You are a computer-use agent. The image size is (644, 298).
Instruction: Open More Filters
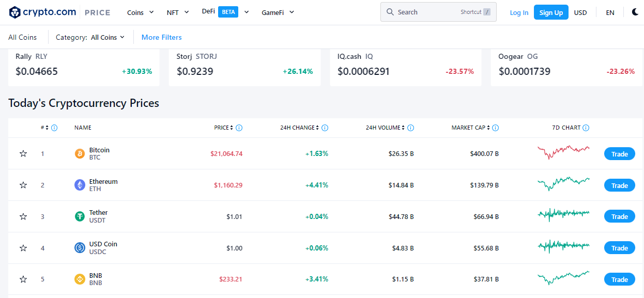click(x=161, y=37)
